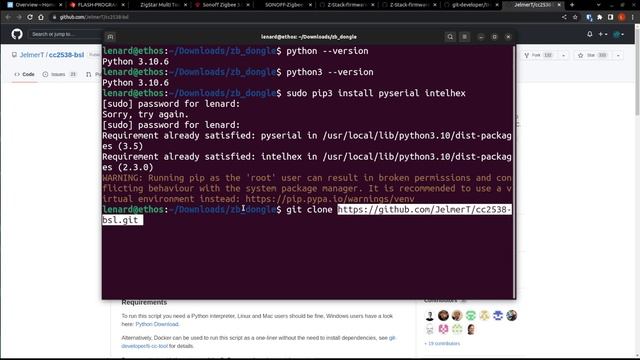Image resolution: width=640 pixels, height=360 pixels.
Task: Show the + 19 contributors link
Action: click(x=442, y=344)
